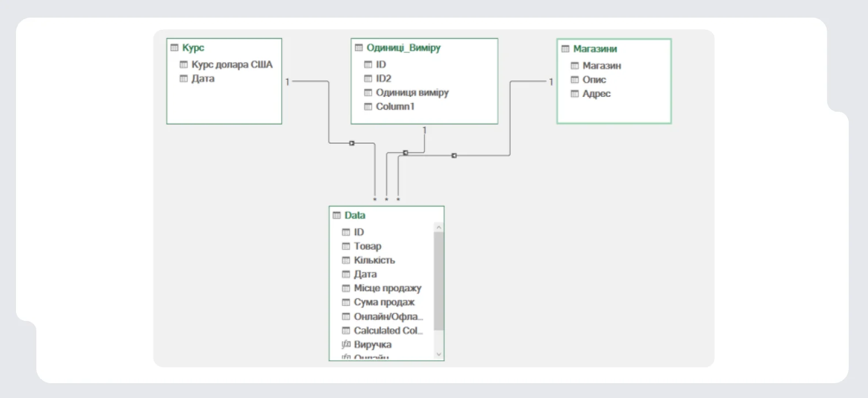The image size is (868, 398).
Task: Click the column icon beside Адрес field
Action: [x=575, y=94]
